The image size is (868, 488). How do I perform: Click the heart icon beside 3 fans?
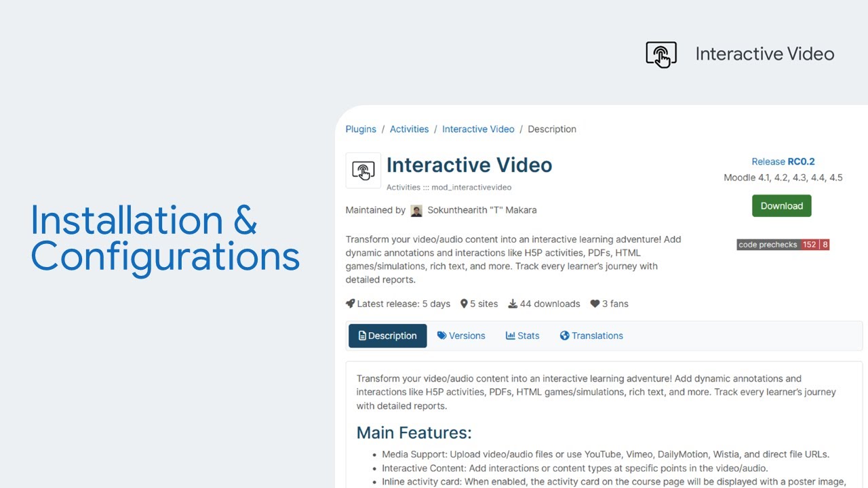[595, 304]
